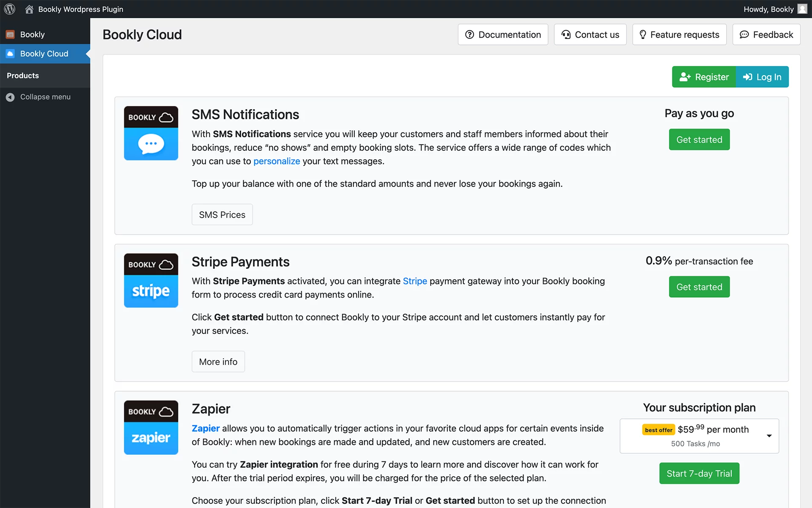Click the Log In button

pyautogui.click(x=762, y=77)
